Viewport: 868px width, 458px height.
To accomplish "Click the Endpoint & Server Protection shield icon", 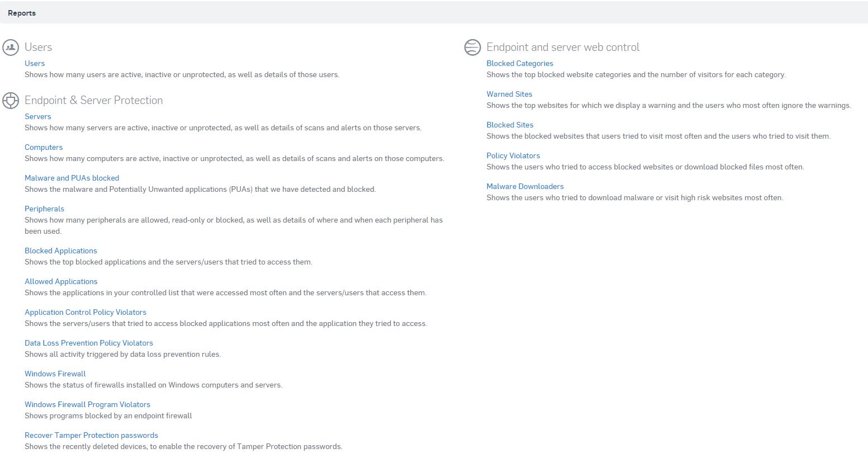I will pyautogui.click(x=11, y=101).
